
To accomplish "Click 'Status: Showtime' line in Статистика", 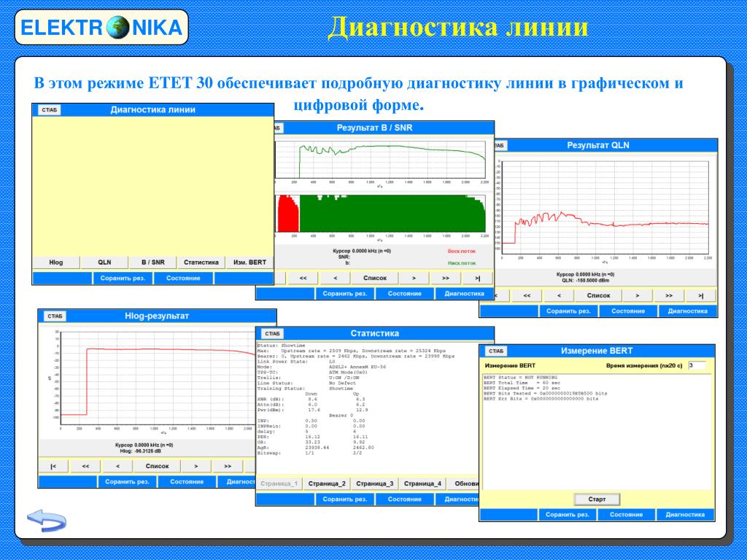I will pos(281,346).
